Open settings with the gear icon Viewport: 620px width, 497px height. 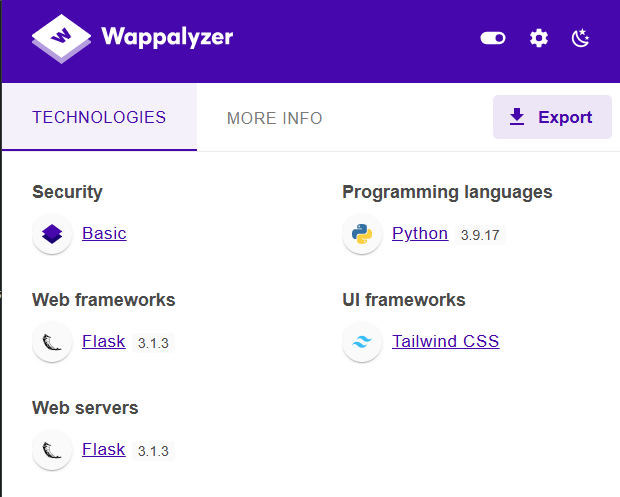[x=539, y=38]
